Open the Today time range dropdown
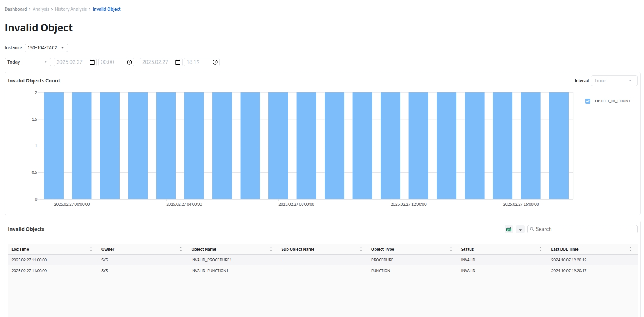The image size is (644, 317). 28,62
